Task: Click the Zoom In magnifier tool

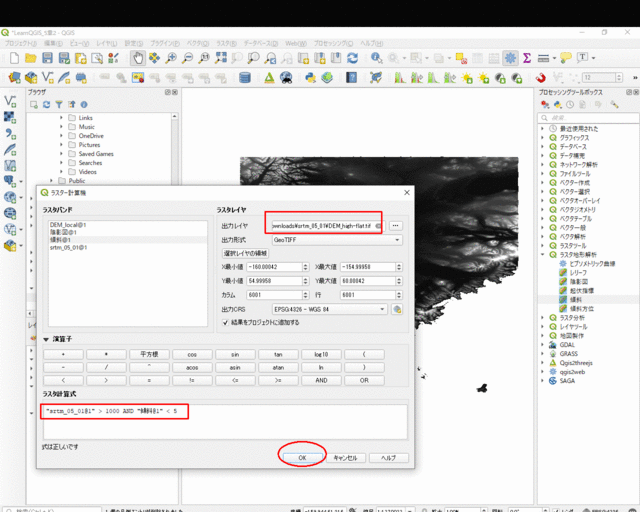Action: (171, 58)
